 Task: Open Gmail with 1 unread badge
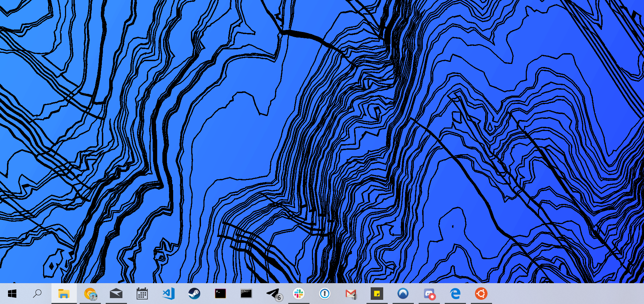(x=351, y=294)
